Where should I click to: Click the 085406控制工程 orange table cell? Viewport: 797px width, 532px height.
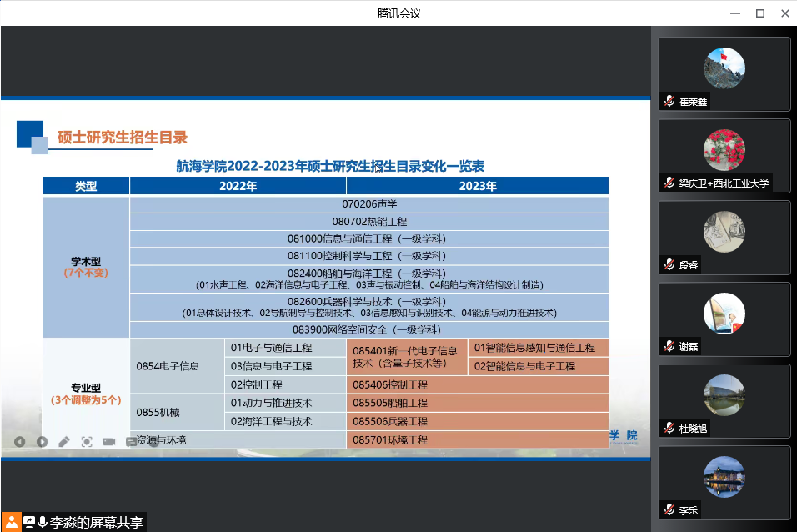(x=477, y=384)
